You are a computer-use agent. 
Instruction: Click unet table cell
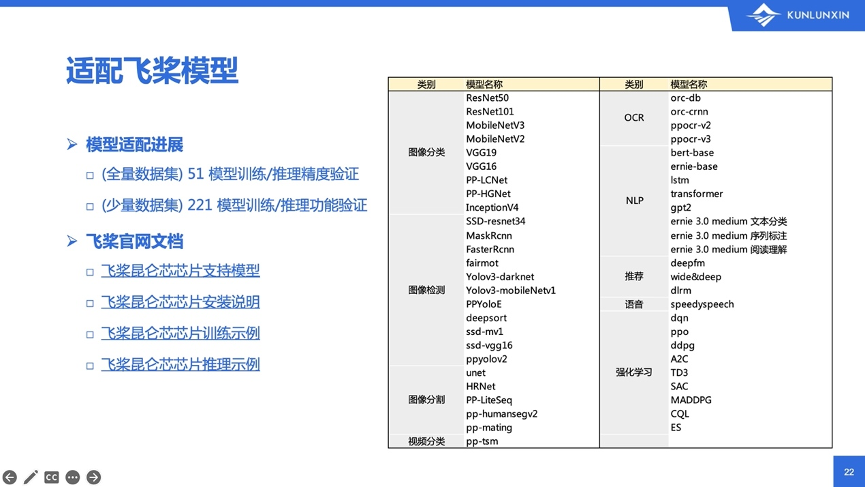(x=476, y=373)
